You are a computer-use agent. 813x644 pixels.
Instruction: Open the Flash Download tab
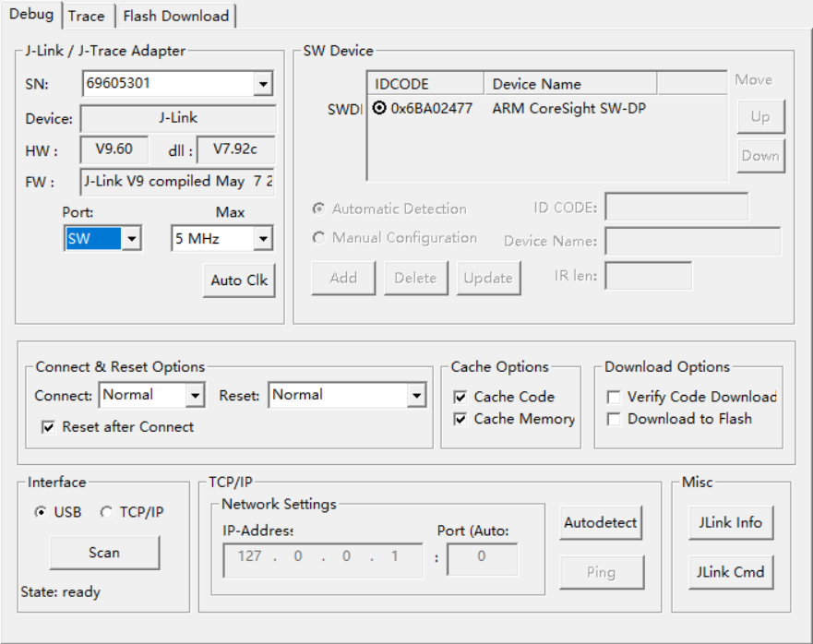175,16
